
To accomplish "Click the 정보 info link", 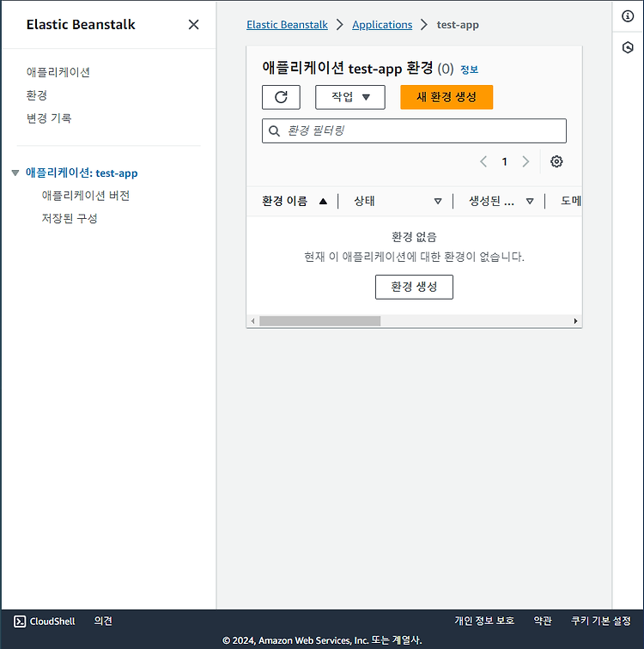I will (470, 70).
